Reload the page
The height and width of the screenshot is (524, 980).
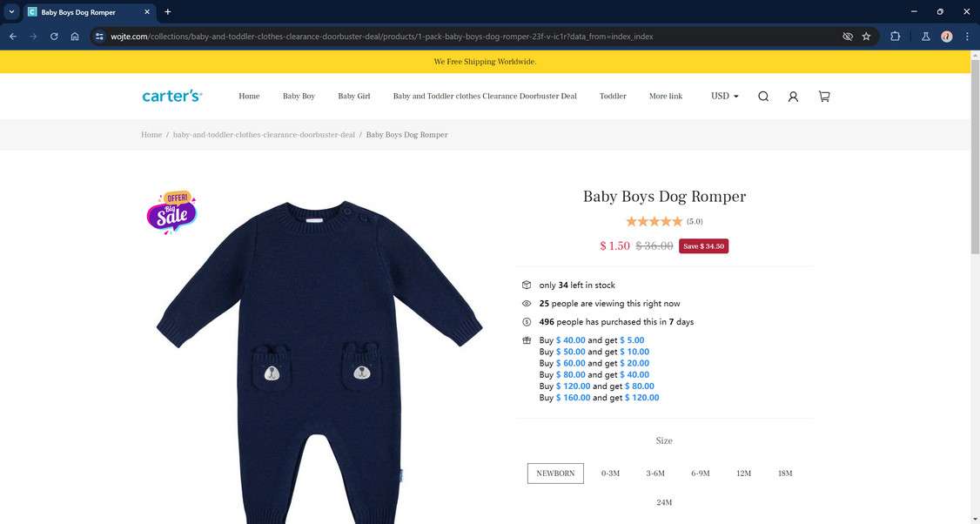pyautogui.click(x=54, y=37)
